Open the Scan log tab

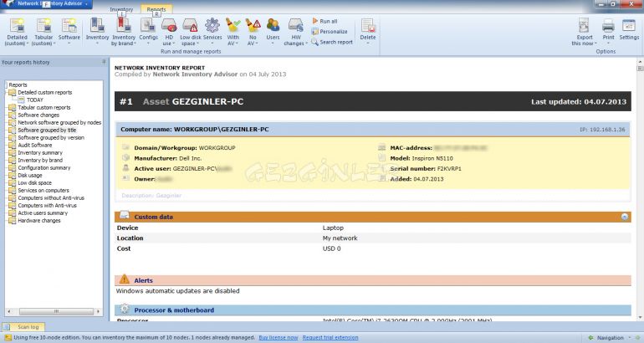(x=23, y=327)
